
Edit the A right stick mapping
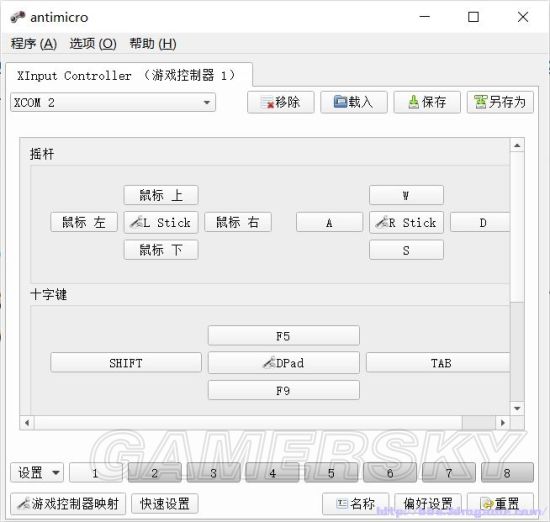coord(329,222)
